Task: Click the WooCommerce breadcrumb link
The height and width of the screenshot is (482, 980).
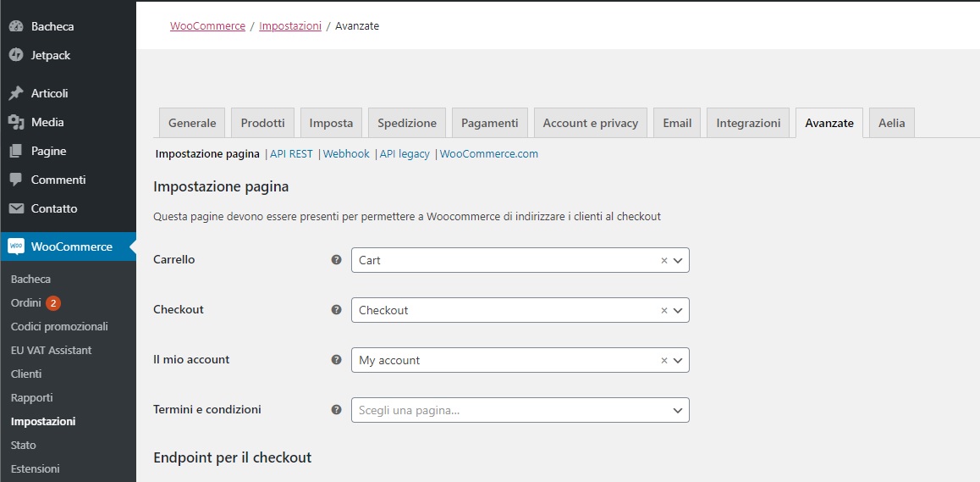Action: (207, 26)
